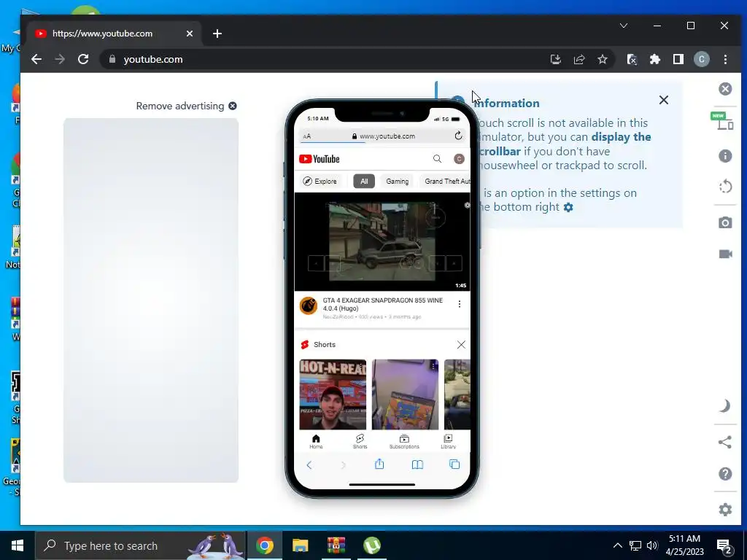Screen dimensions: 747x560
Task: Rotate the device with the rotate icon
Action: coord(725,186)
